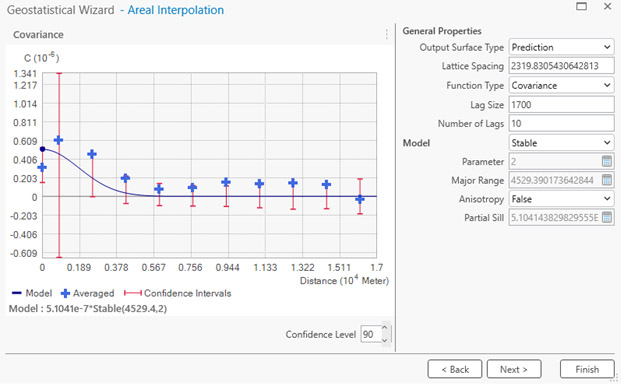Click the Areal Interpolation title text
Image resolution: width=621 pixels, height=384 pixels.
[x=175, y=10]
